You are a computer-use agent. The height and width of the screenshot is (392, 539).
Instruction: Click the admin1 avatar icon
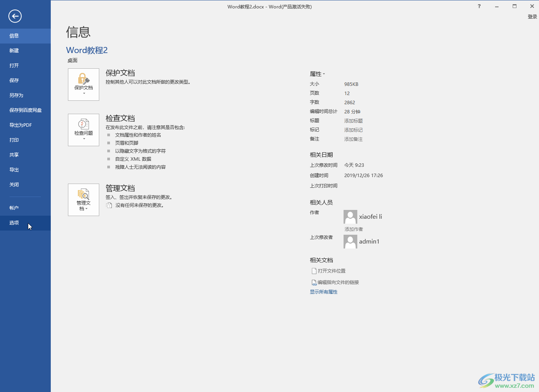350,242
